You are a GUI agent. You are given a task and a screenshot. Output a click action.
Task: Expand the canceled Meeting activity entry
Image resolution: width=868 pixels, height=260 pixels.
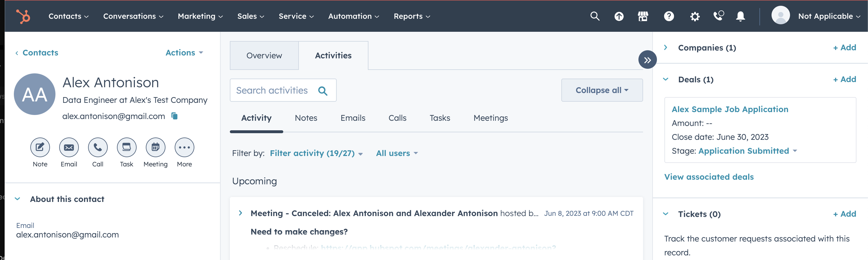pos(240,213)
